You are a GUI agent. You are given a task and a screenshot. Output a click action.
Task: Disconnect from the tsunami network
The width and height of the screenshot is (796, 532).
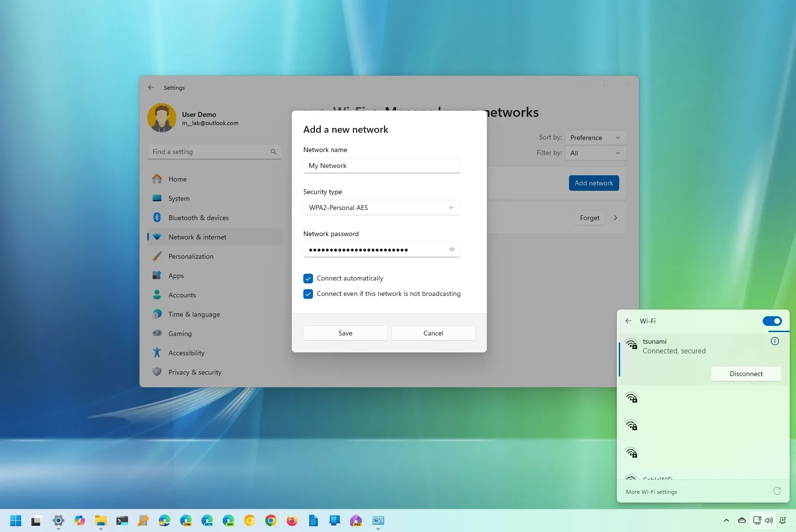pos(746,374)
